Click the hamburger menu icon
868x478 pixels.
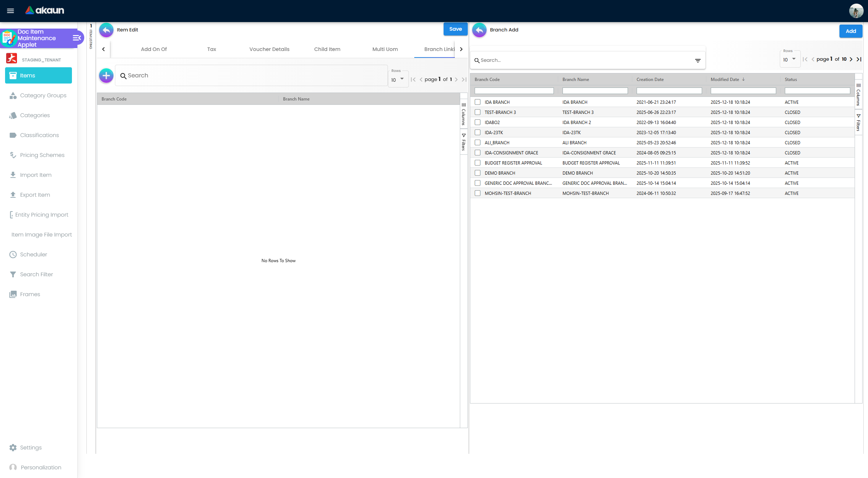[10, 11]
